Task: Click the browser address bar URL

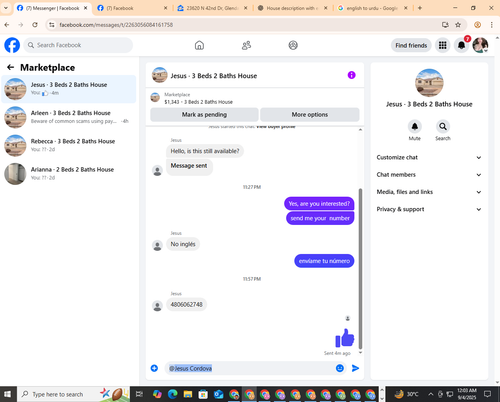Action: pyautogui.click(x=116, y=25)
